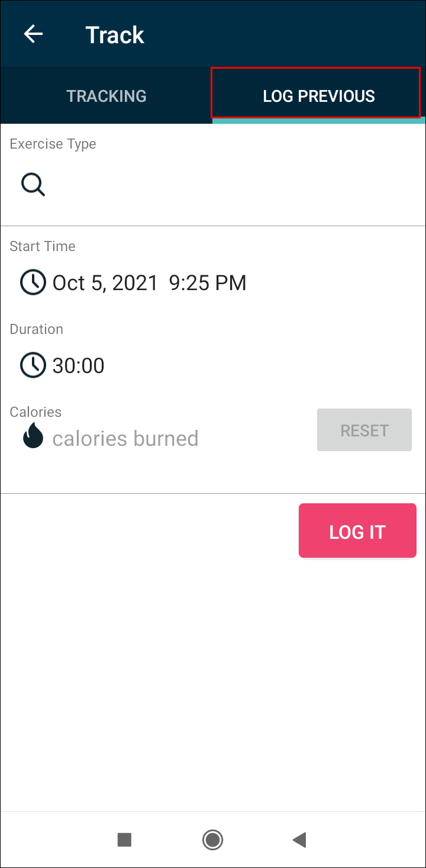
Task: Tap the Exercise Type label
Action: coord(53,144)
